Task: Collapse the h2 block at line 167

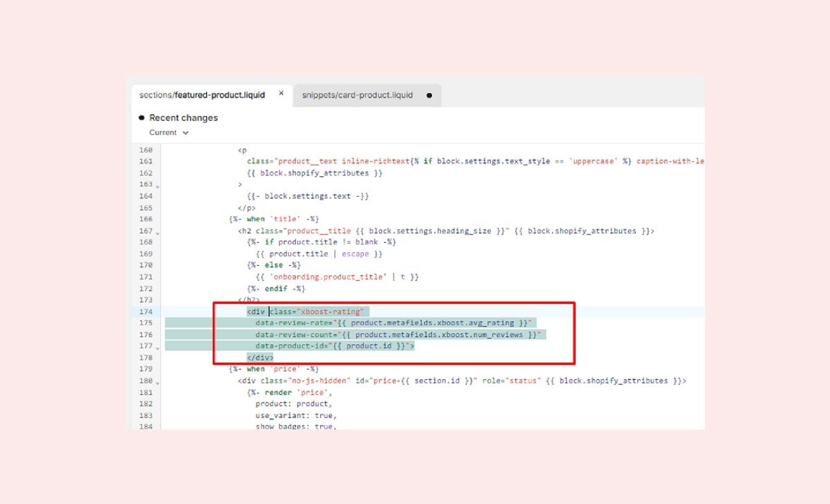Action: (x=158, y=233)
